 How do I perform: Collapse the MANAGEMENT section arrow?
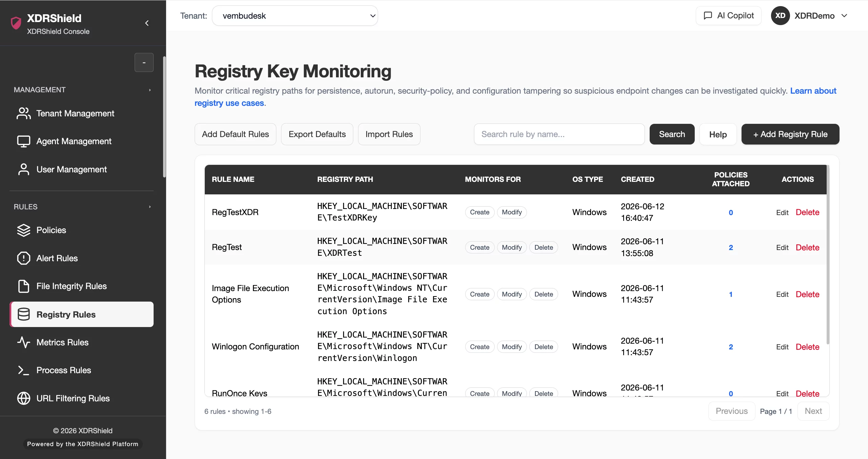[x=150, y=90]
